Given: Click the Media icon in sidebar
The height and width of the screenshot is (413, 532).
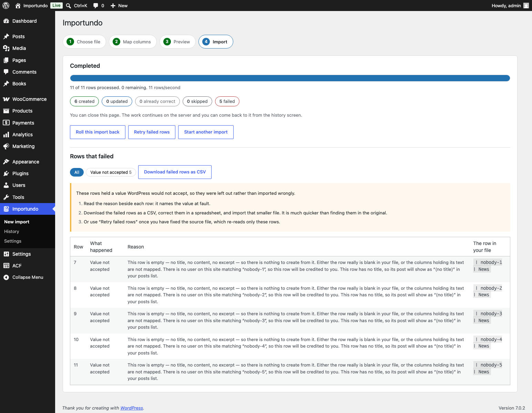Looking at the screenshot, I should (x=6, y=48).
